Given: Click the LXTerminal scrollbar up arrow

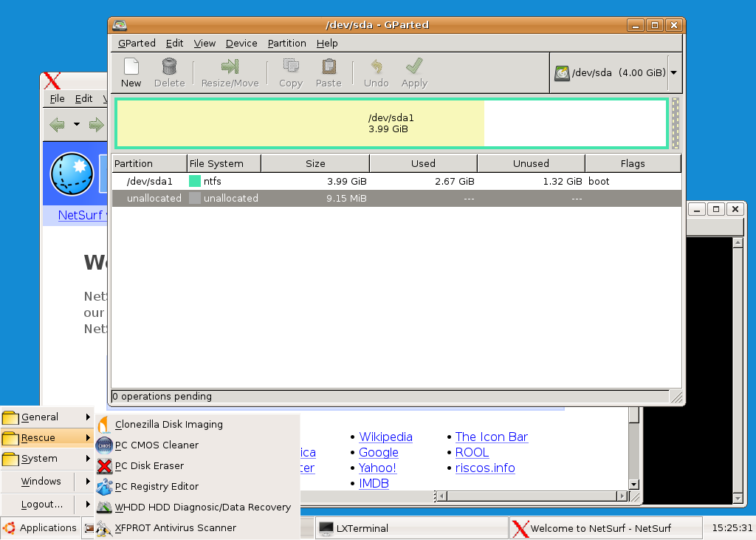Looking at the screenshot, I should click(x=738, y=243).
